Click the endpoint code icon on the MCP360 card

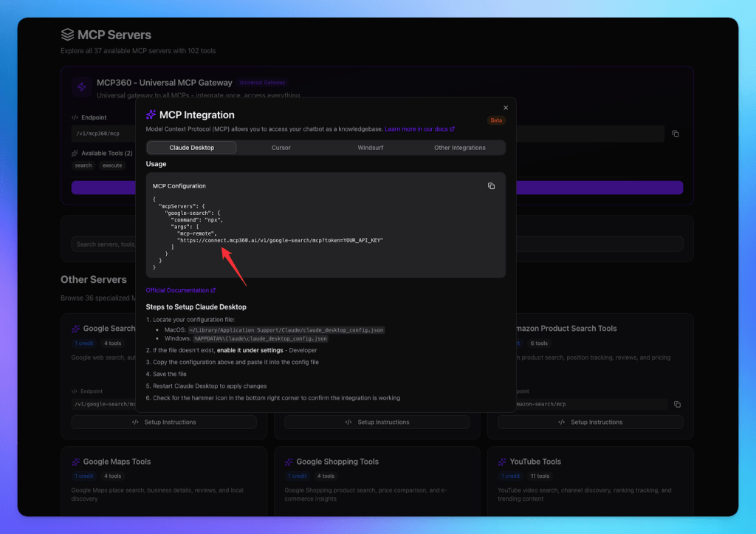point(75,117)
